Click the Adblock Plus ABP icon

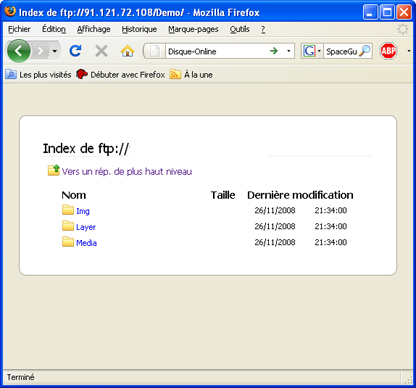[x=388, y=51]
